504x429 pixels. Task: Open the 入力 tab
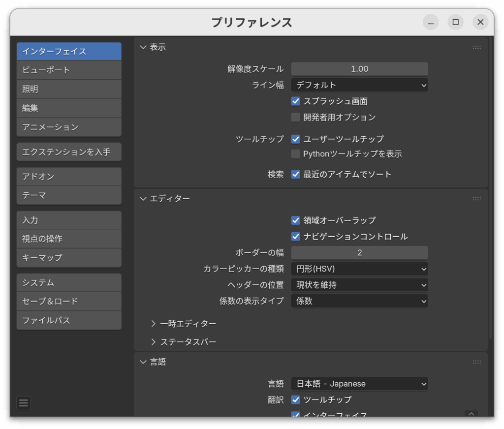[69, 220]
